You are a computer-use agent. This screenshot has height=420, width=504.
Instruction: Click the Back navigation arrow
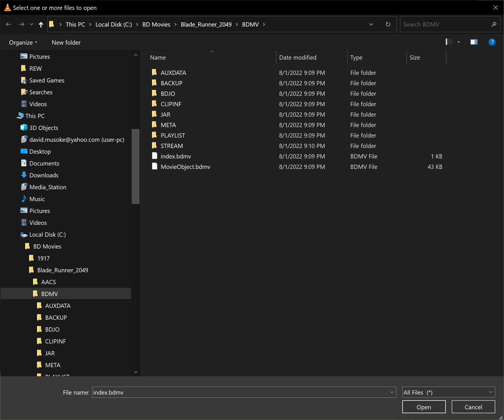9,25
